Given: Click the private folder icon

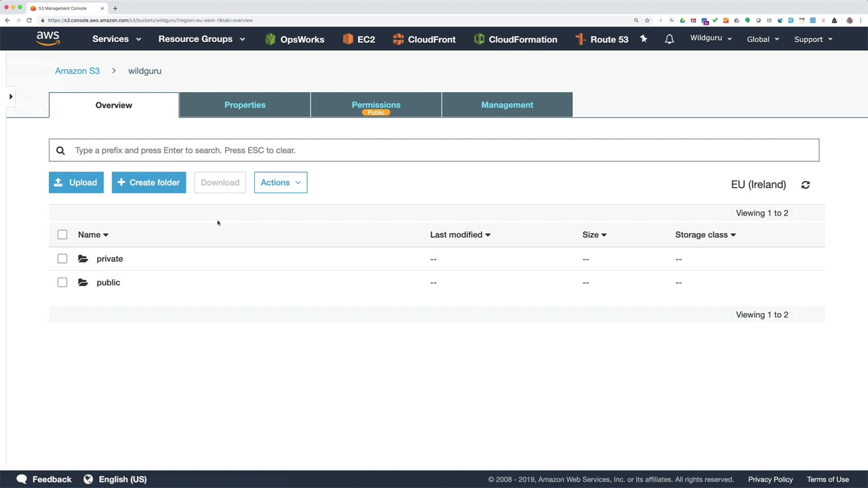Looking at the screenshot, I should coord(83,259).
